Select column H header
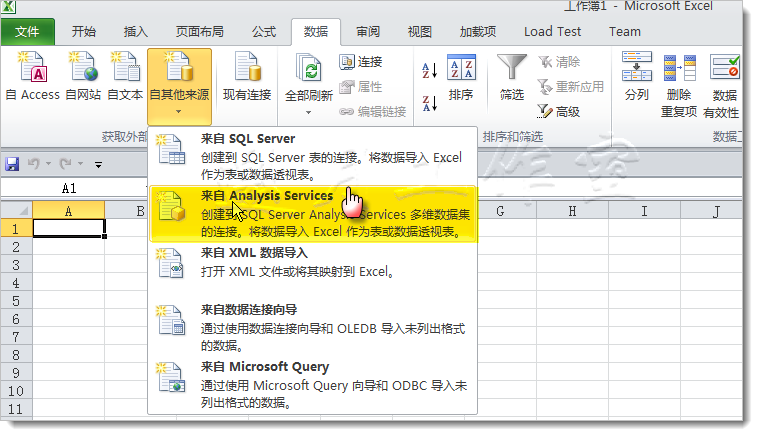This screenshot has height=436, width=758. pos(572,211)
